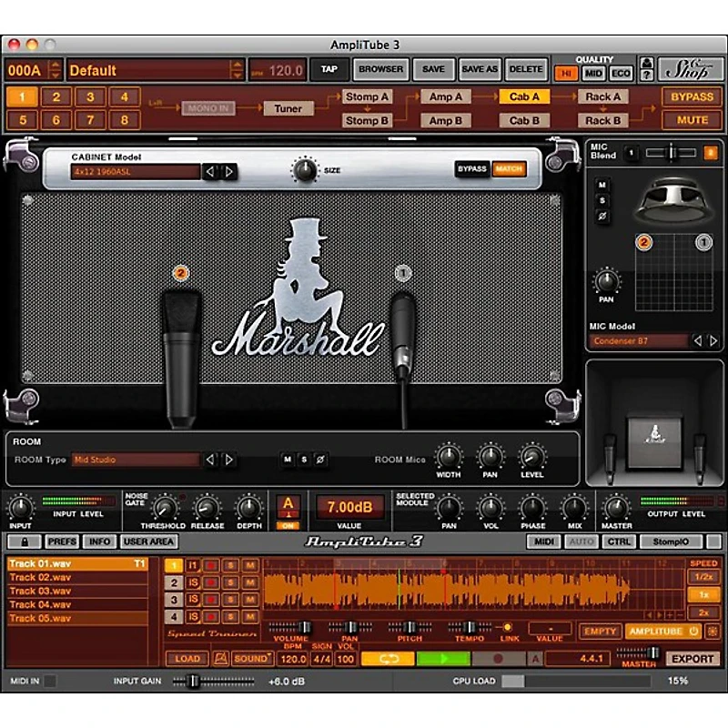Viewport: 728px width, 728px height.
Task: Invert the room mics phase
Action: click(320, 460)
